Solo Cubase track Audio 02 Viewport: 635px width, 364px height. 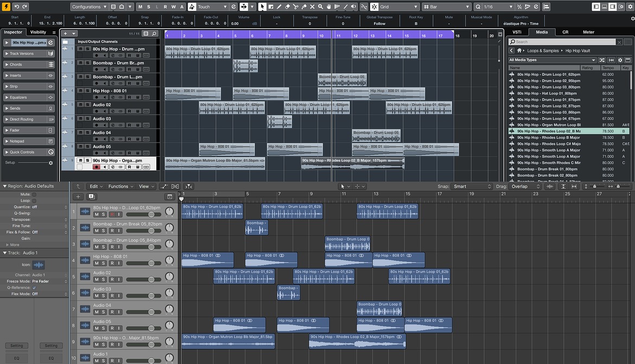[x=87, y=105]
